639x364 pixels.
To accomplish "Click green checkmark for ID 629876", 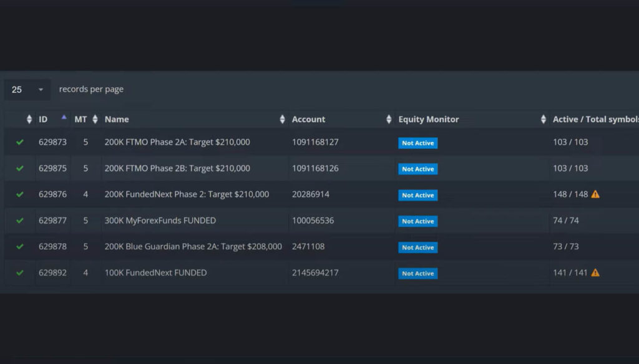I will click(19, 194).
